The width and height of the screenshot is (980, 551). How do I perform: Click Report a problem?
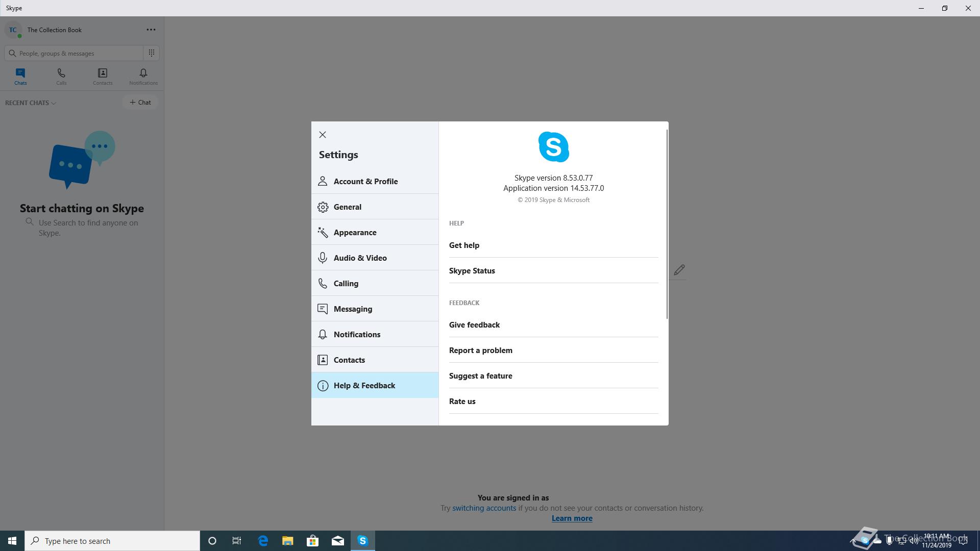click(x=480, y=350)
